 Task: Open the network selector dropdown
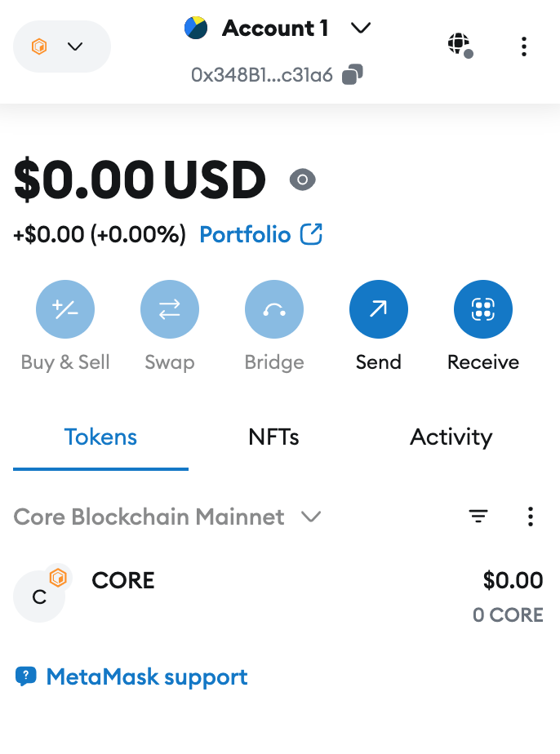62,47
